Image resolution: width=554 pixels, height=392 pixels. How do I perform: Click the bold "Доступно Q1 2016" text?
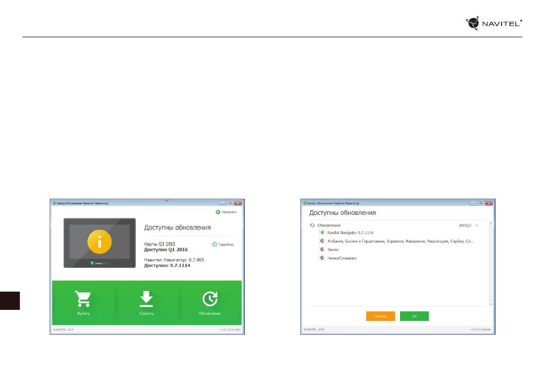click(166, 249)
